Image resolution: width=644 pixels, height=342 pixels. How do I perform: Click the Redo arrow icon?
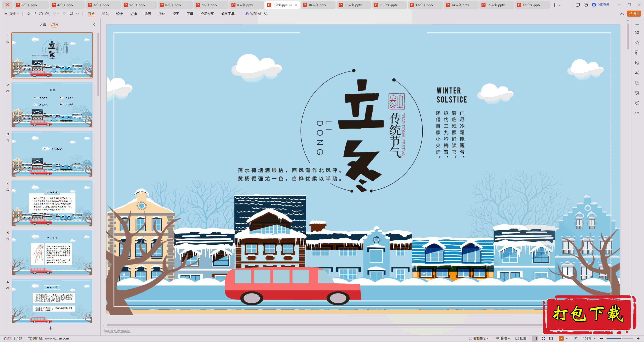tap(64, 14)
